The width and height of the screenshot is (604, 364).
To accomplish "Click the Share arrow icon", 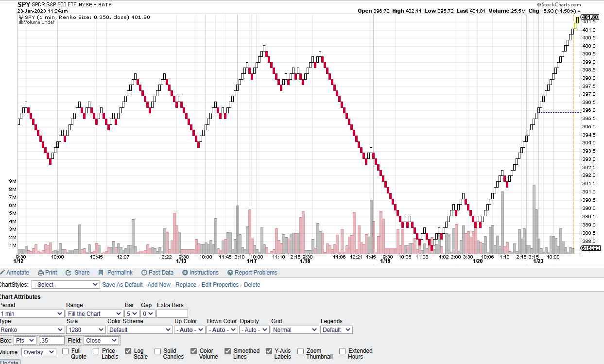I will [69, 273].
